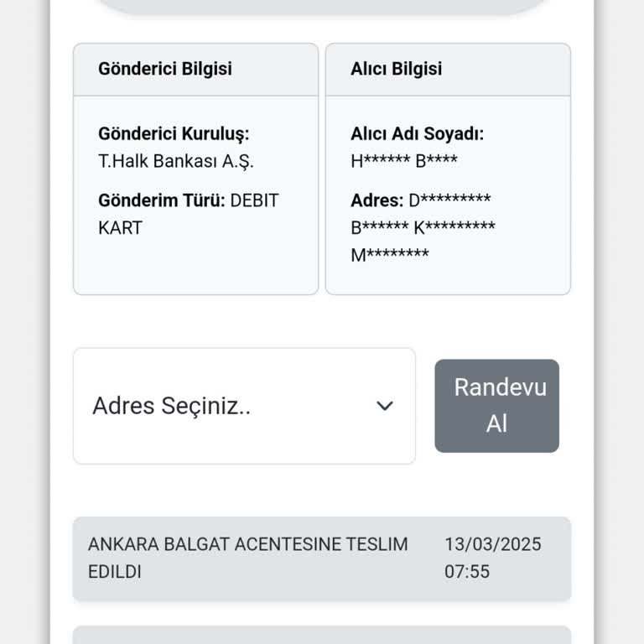Image resolution: width=644 pixels, height=644 pixels.
Task: Click the 13/03/2025 delivery date
Action: [x=493, y=544]
